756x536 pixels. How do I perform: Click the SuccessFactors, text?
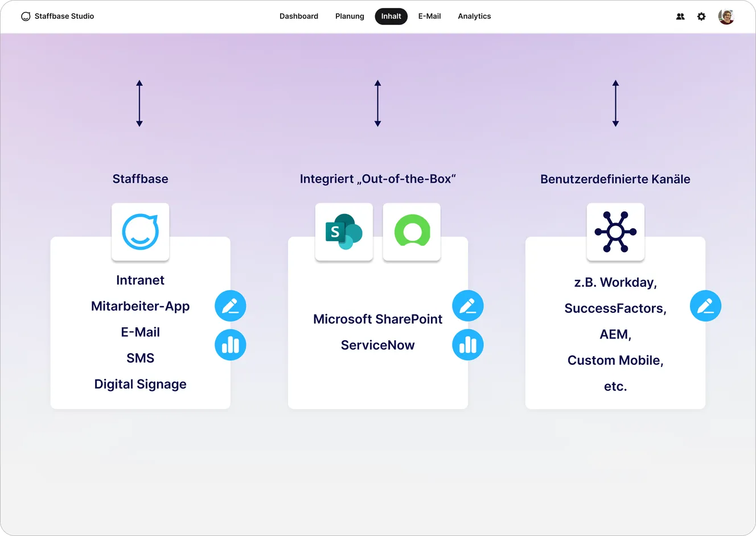click(x=615, y=308)
